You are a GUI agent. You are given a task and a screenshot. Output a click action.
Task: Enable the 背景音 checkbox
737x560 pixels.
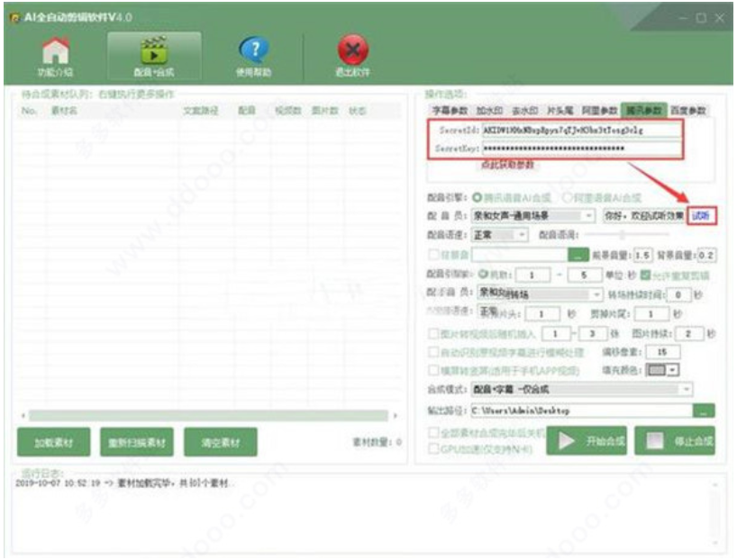click(x=432, y=255)
